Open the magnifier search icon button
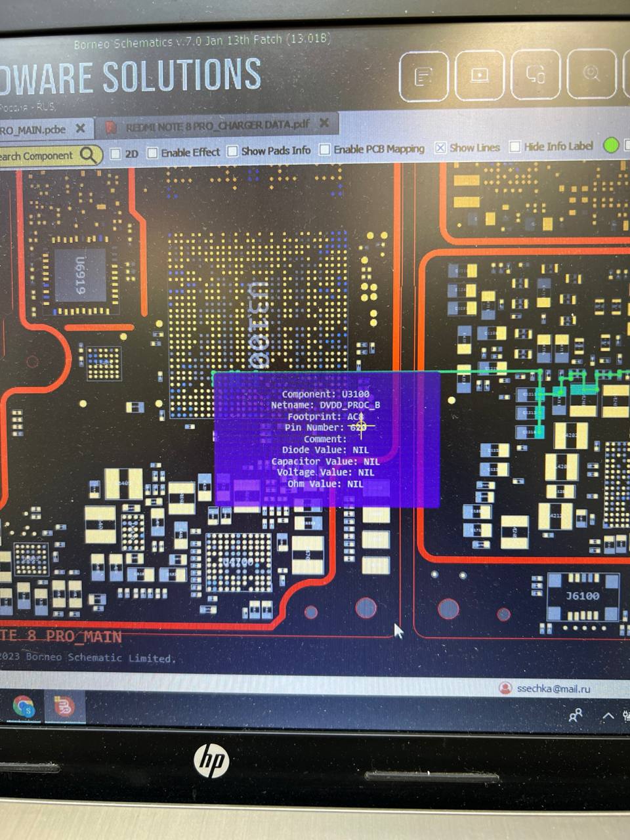This screenshot has height=840, width=630. click(x=591, y=73)
